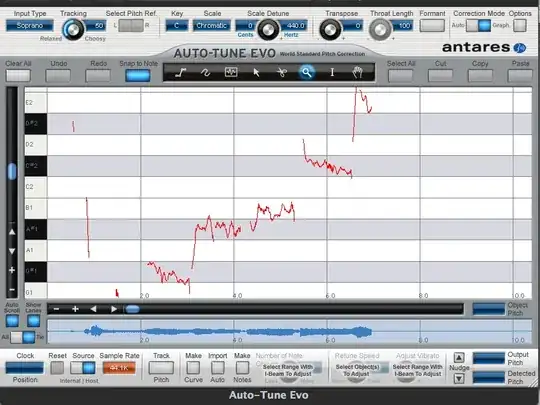The height and width of the screenshot is (405, 540).
Task: Click the horizontal timeline scrollbar thumb
Action: click(x=132, y=309)
